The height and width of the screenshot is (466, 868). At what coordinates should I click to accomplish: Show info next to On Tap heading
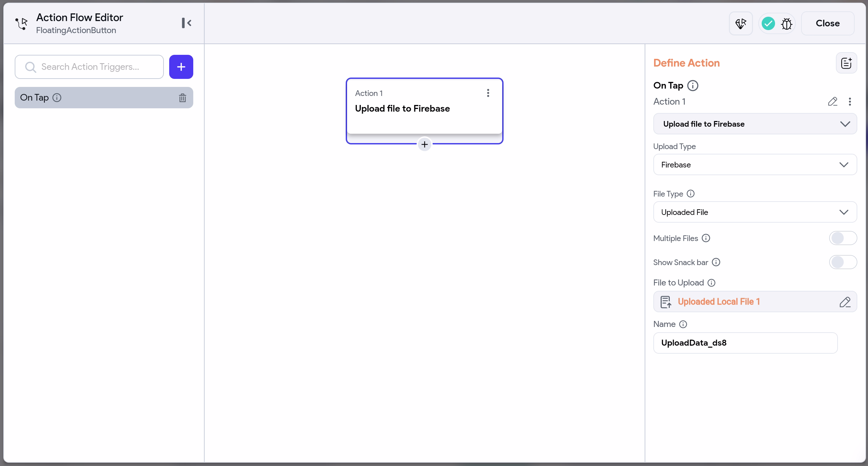(x=693, y=86)
